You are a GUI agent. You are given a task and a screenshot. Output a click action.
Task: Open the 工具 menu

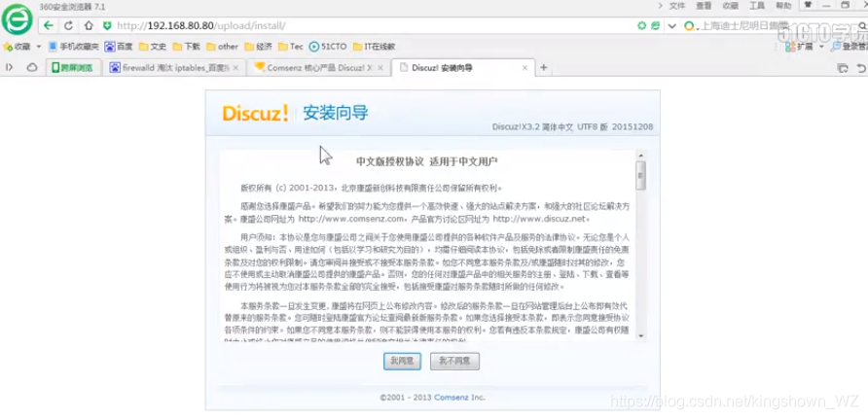pos(757,6)
